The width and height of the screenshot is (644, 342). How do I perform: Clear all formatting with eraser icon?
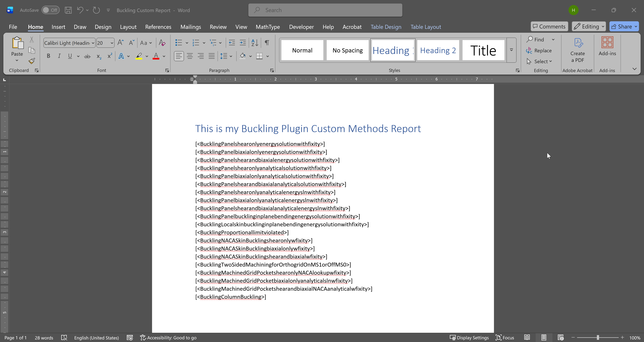pos(162,43)
